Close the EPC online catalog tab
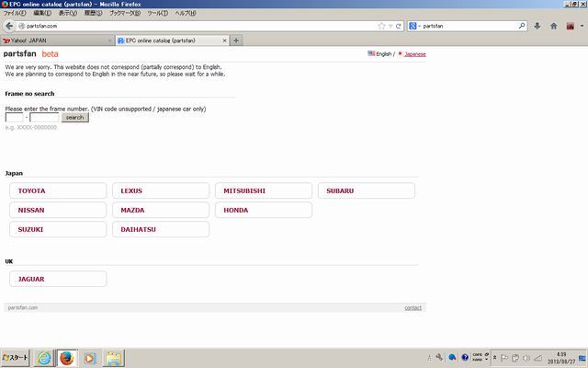This screenshot has height=368, width=588. tap(224, 40)
